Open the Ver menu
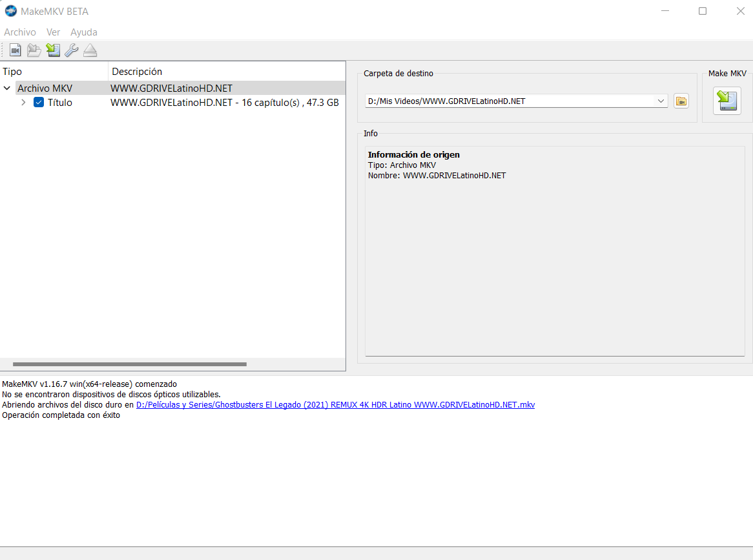This screenshot has height=560, width=753. (x=54, y=32)
